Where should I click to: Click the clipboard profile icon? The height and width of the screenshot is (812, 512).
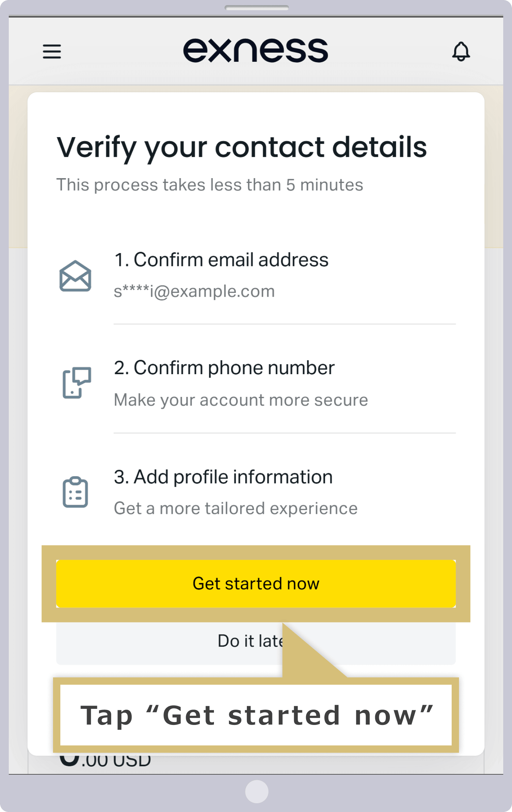(x=75, y=492)
